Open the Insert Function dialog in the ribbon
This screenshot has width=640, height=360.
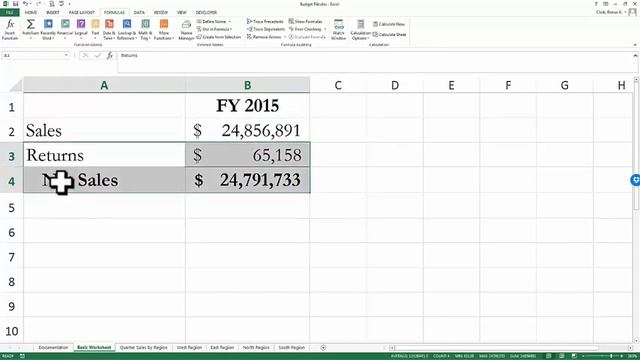[x=10, y=30]
